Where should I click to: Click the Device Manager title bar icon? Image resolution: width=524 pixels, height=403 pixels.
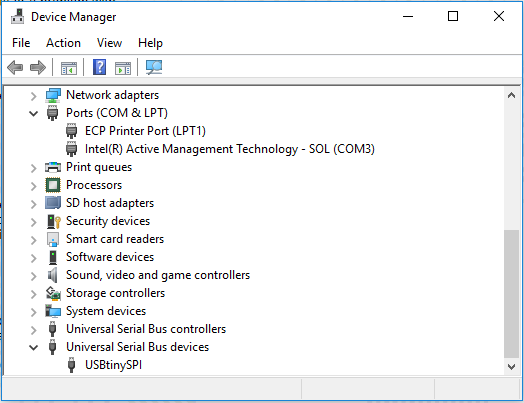pyautogui.click(x=18, y=16)
